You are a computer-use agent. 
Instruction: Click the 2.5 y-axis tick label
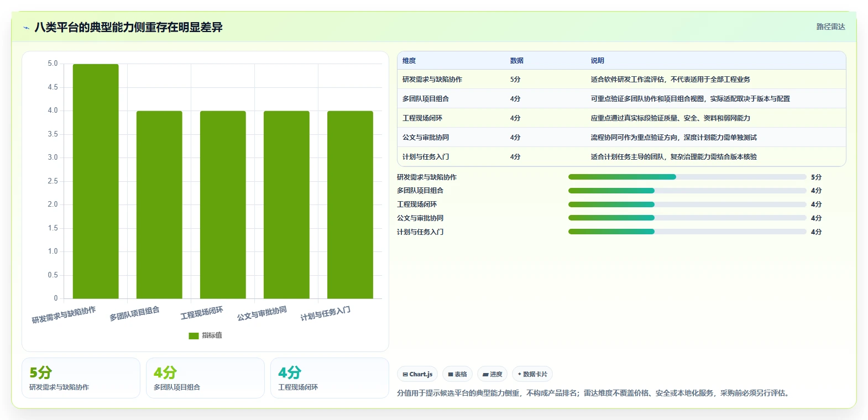[53, 181]
